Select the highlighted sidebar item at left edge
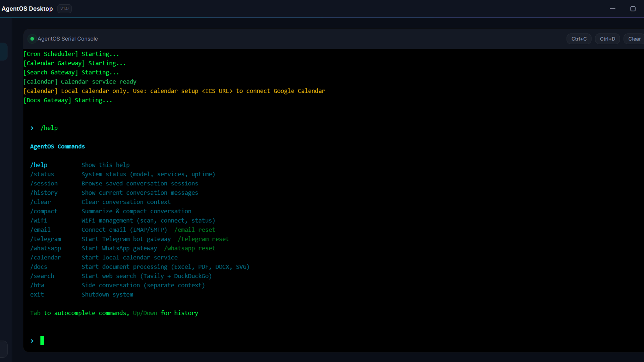Screen dimensions: 644x362 [x=3, y=52]
